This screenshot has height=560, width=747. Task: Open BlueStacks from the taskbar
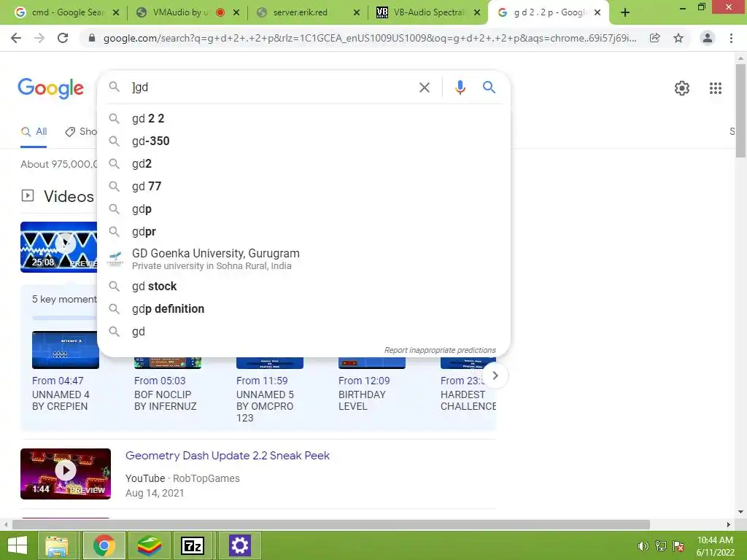click(149, 545)
